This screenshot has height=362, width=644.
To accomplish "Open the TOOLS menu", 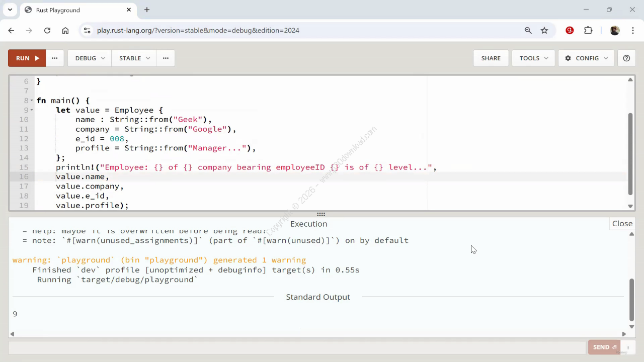I will 533,58.
